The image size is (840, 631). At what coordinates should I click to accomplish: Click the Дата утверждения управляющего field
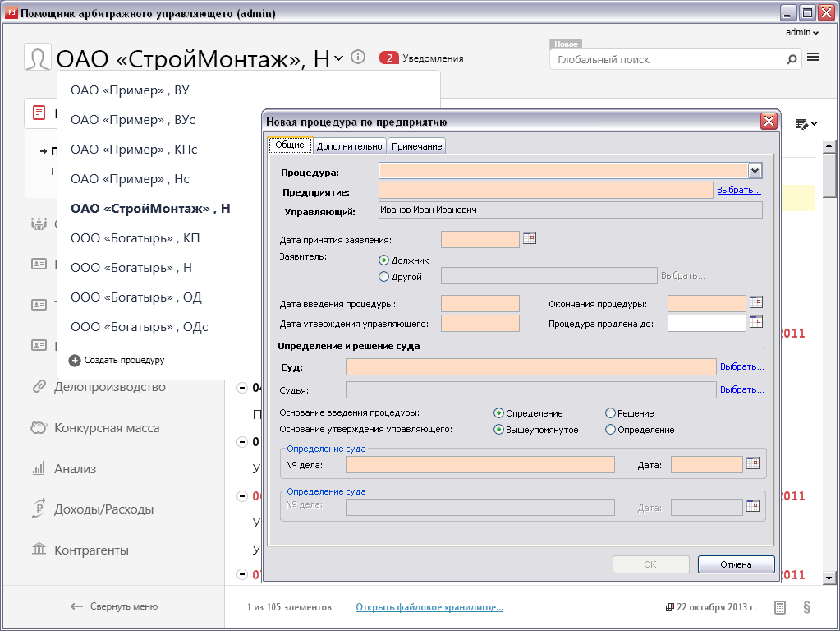(480, 323)
